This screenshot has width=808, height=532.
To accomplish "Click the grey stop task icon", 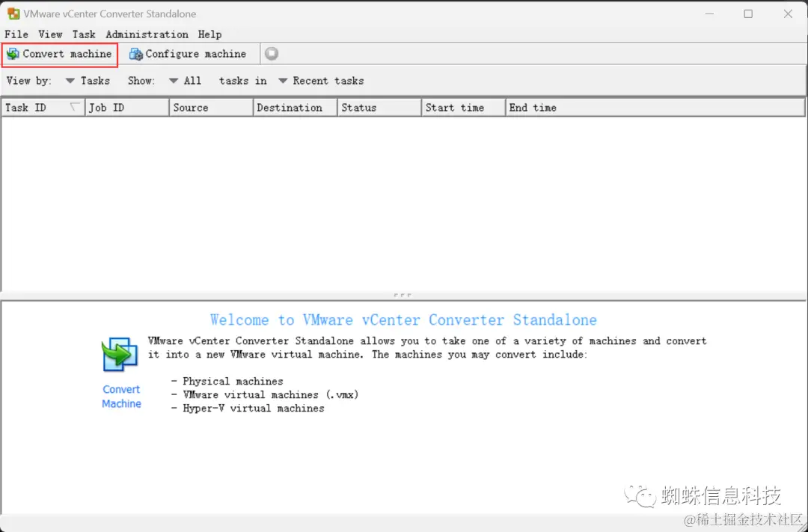I will point(272,54).
